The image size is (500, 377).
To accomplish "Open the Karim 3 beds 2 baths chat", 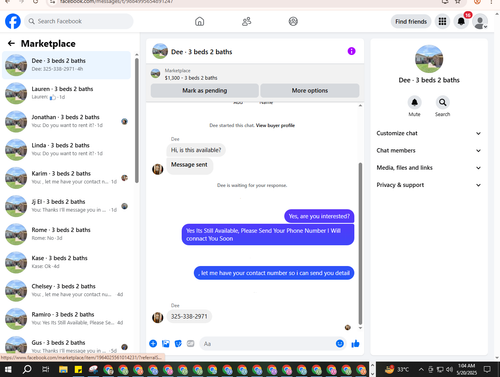I will coord(67,178).
